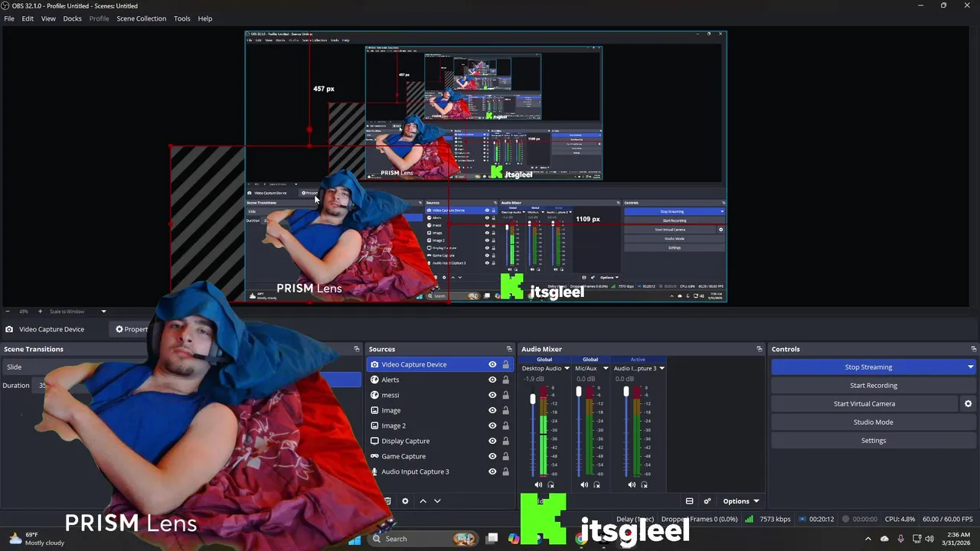
Task: Move selected source down with arrow
Action: click(x=437, y=501)
